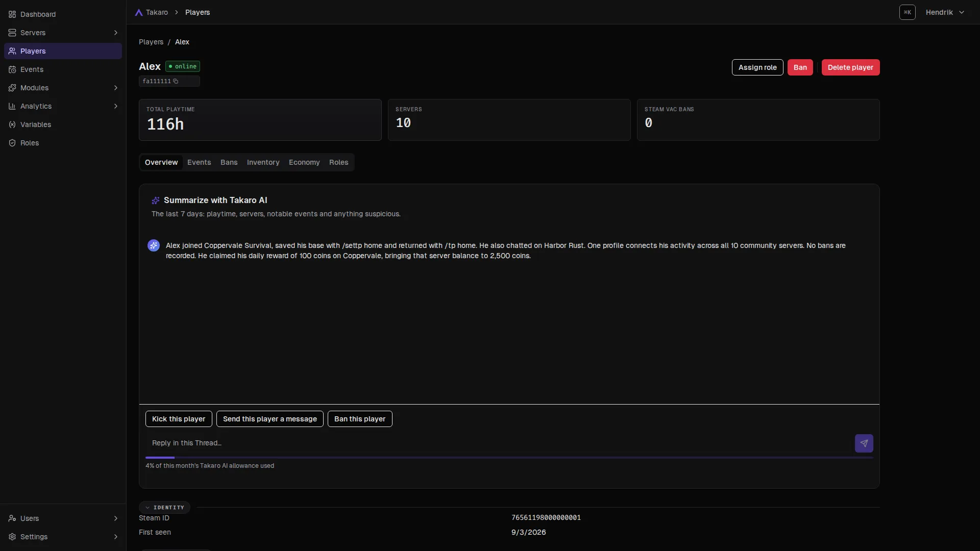Select the Roles tab
This screenshot has width=980, height=551.
[338, 162]
